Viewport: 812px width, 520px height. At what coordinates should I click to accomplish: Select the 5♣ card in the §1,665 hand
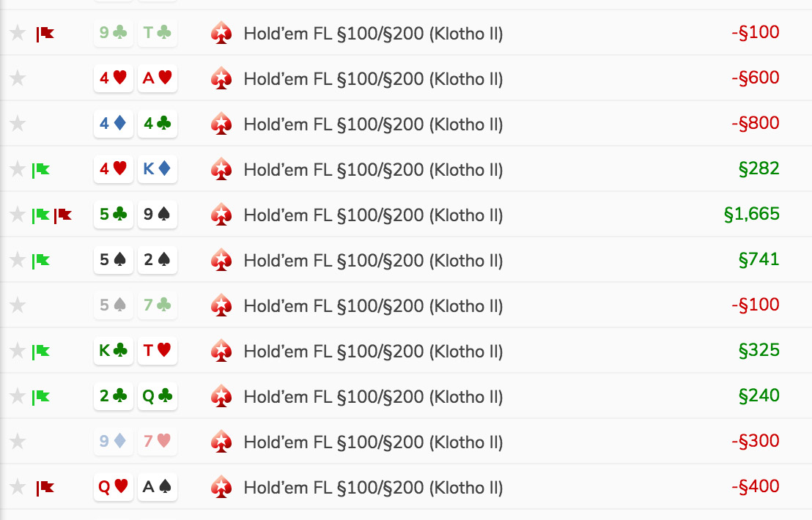(x=114, y=214)
